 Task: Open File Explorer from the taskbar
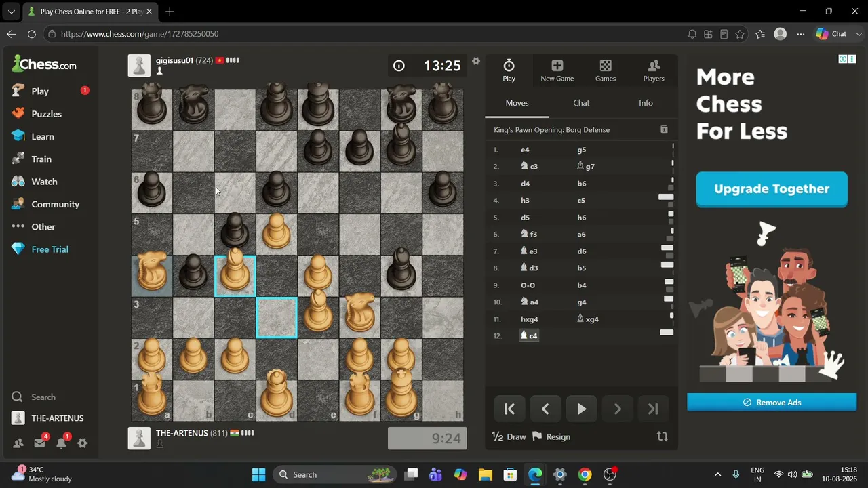pos(485,474)
